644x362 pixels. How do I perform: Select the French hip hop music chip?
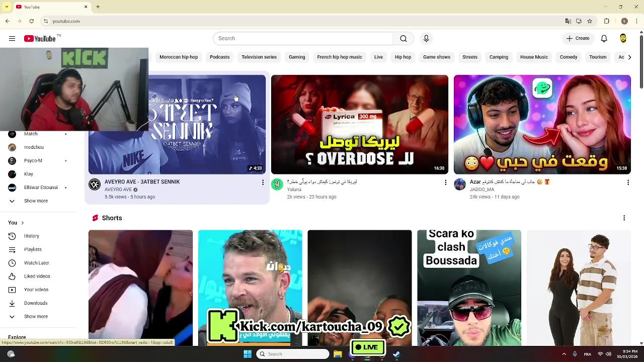(340, 57)
